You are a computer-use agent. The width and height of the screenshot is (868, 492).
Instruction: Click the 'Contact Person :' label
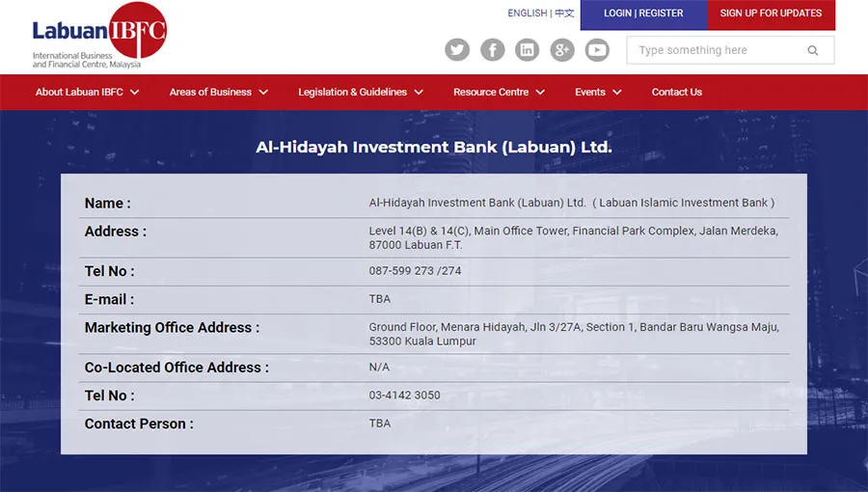(139, 424)
